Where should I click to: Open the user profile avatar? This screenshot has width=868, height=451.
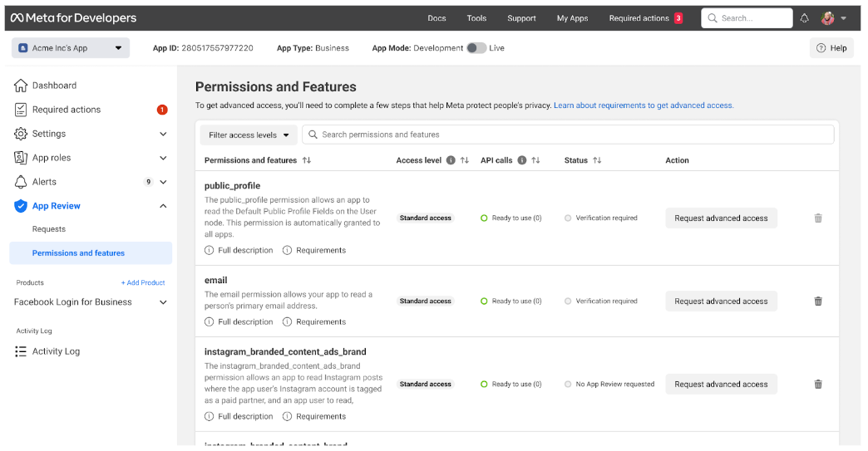[x=827, y=18]
